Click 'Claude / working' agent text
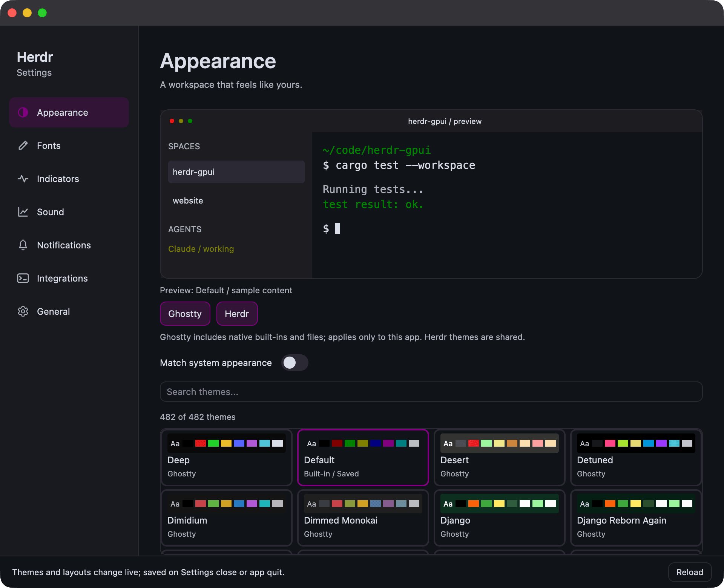724x588 pixels. point(201,249)
